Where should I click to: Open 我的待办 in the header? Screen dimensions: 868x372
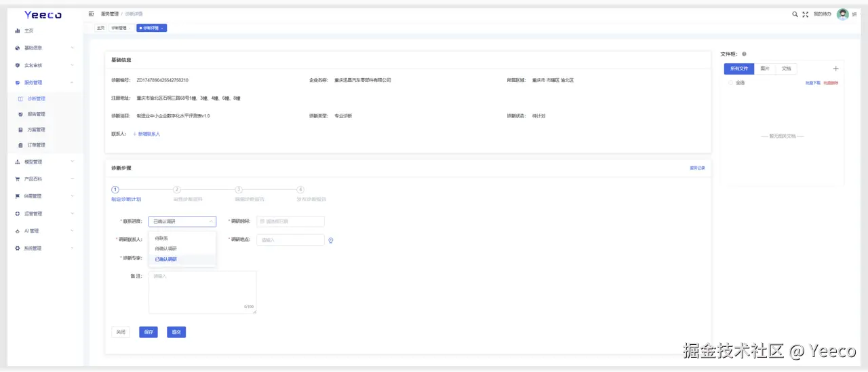[822, 14]
